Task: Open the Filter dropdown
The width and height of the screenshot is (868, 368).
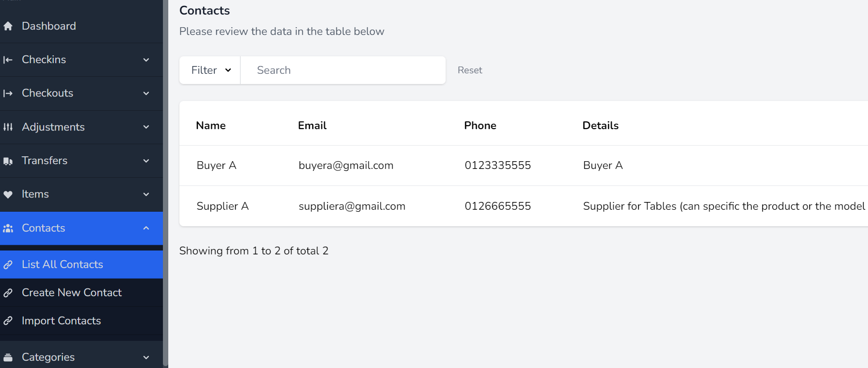Action: tap(210, 70)
